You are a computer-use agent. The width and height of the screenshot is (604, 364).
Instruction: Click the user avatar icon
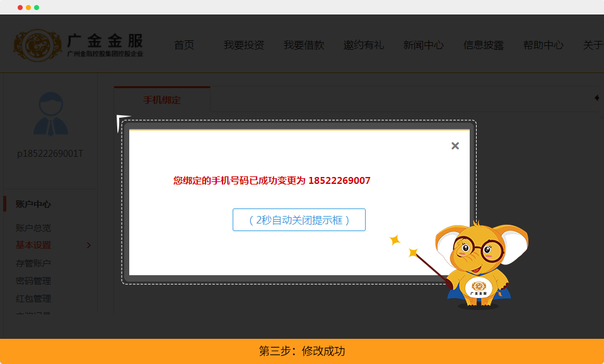(50, 115)
